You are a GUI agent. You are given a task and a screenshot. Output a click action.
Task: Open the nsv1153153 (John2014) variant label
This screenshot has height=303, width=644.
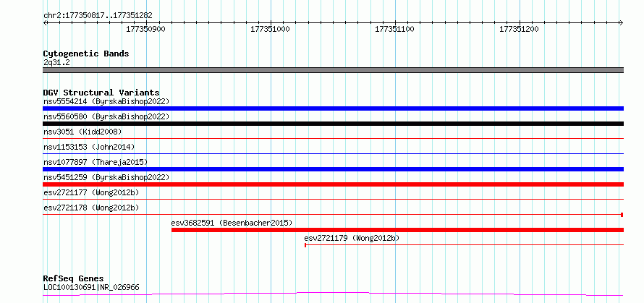point(89,147)
